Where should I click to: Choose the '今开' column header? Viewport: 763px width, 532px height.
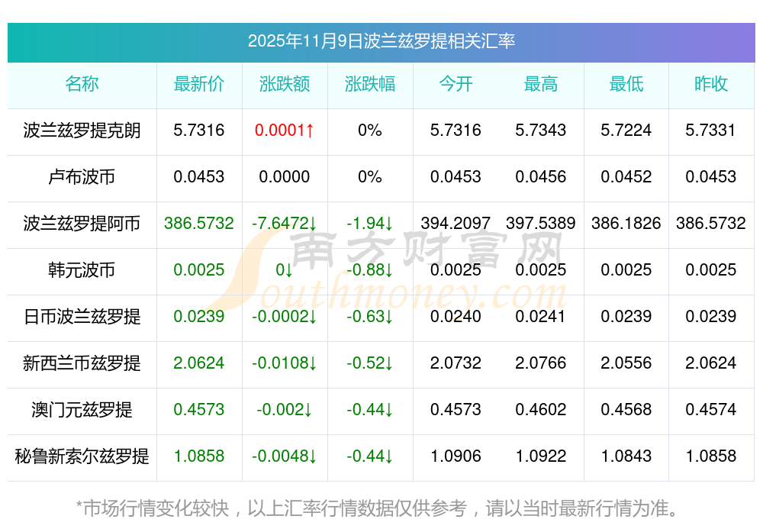456,84
